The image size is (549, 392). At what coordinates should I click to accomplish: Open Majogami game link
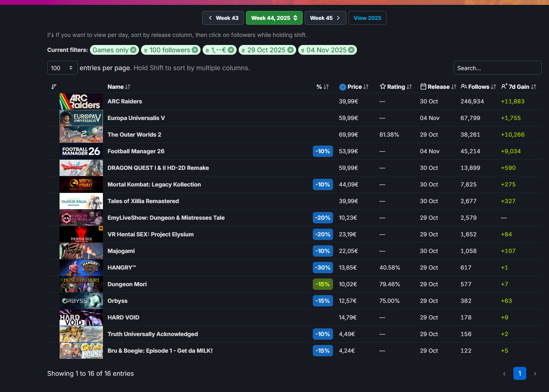121,251
